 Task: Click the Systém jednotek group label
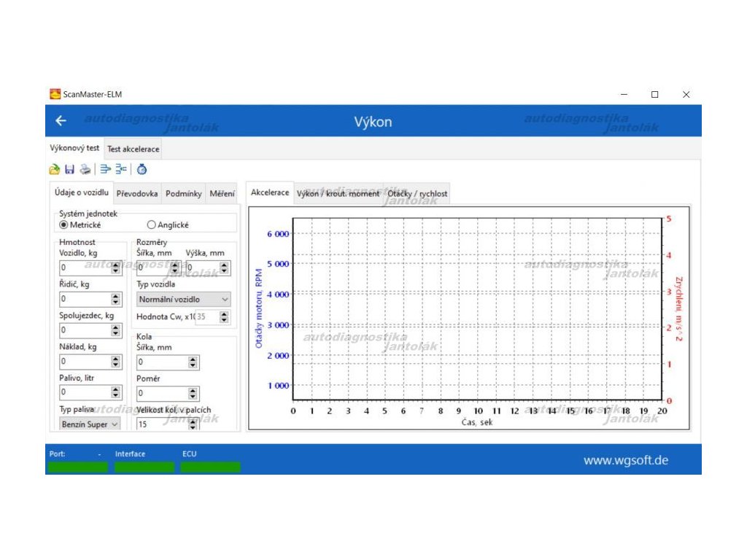click(88, 214)
